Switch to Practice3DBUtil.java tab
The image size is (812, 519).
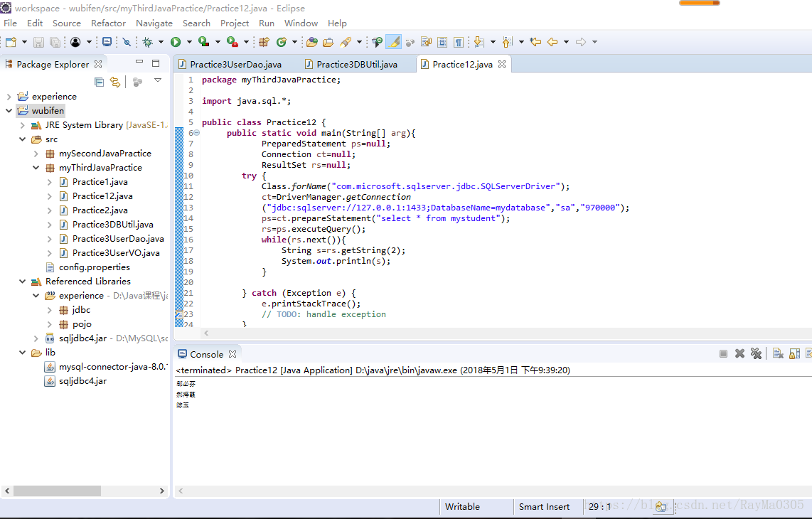coord(357,64)
